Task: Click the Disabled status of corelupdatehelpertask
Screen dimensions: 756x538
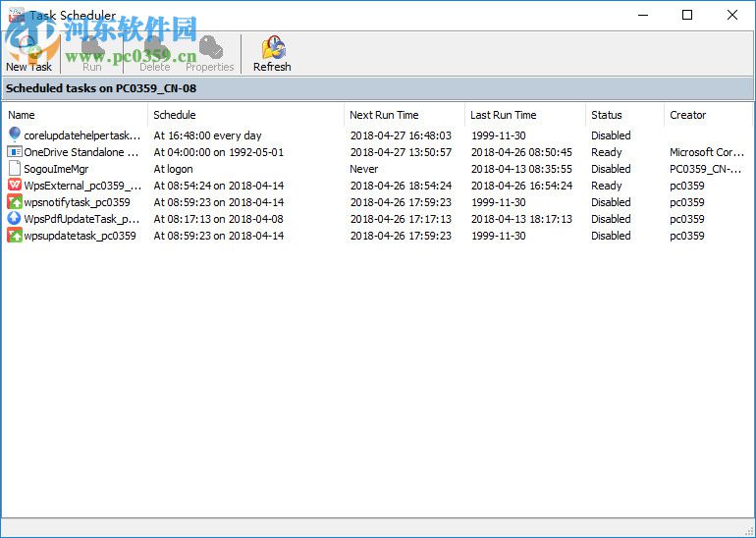Action: coord(611,135)
